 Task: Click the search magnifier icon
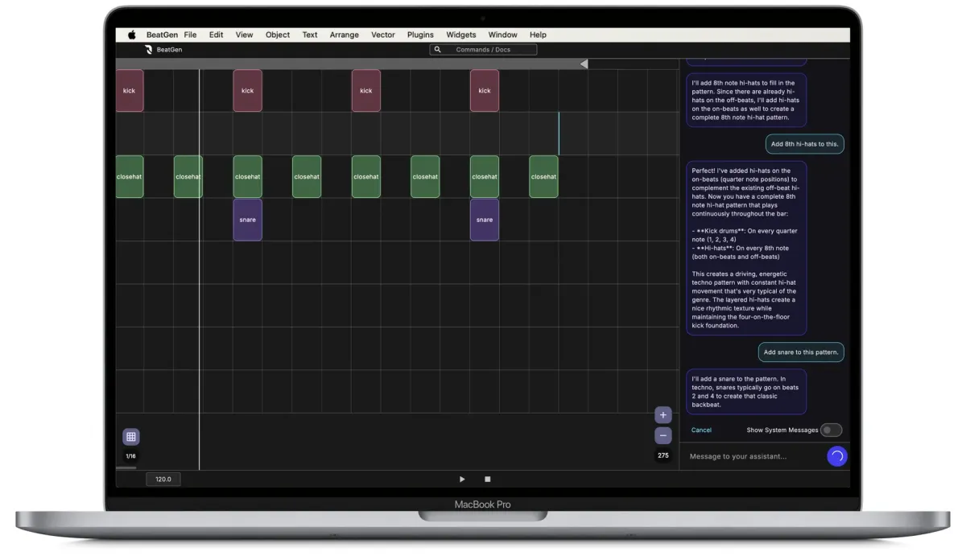click(x=438, y=50)
